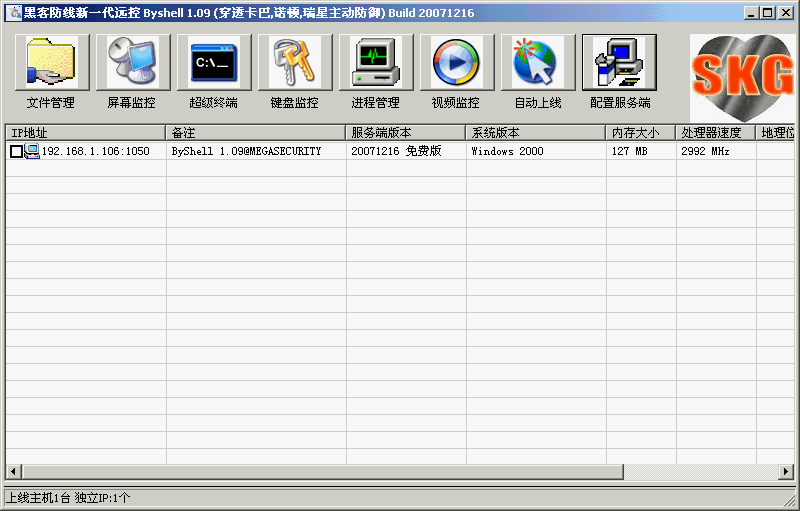The width and height of the screenshot is (800, 511).
Task: Click the IP地址 column header
Action: click(x=85, y=132)
